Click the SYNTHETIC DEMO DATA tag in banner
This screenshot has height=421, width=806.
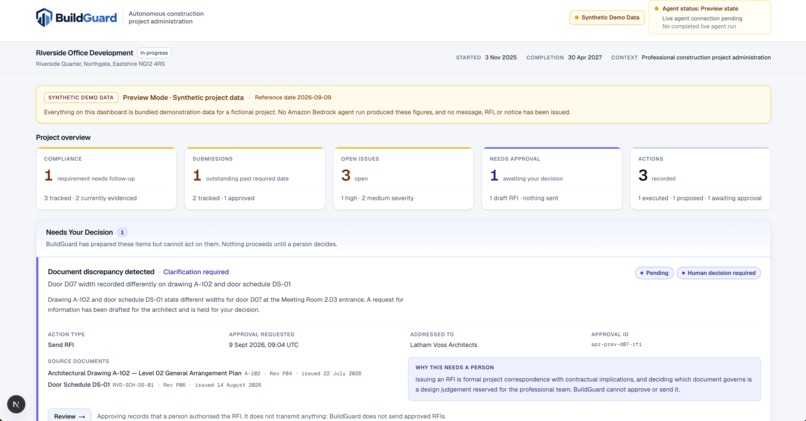[81, 98]
